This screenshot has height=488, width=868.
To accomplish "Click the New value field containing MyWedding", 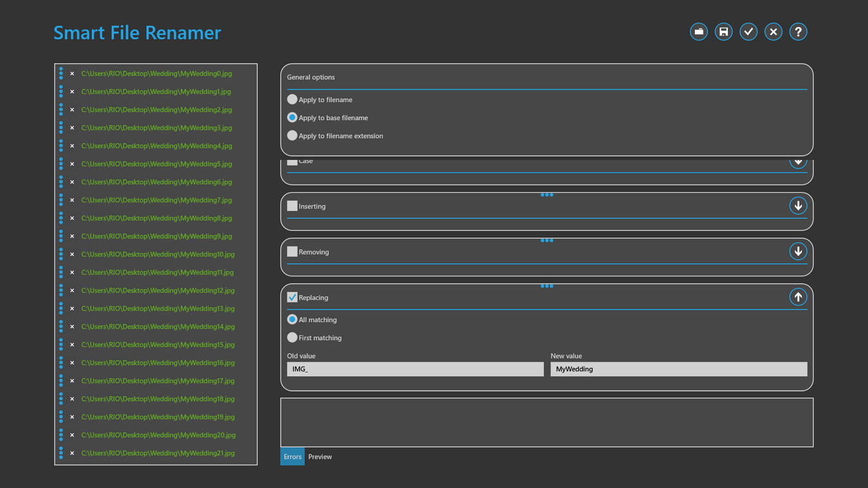I will 679,369.
